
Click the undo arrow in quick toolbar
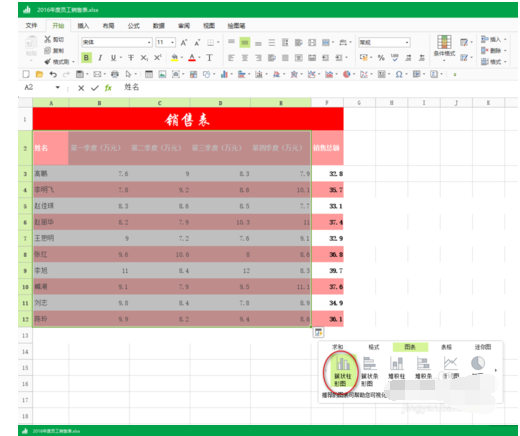(53, 74)
